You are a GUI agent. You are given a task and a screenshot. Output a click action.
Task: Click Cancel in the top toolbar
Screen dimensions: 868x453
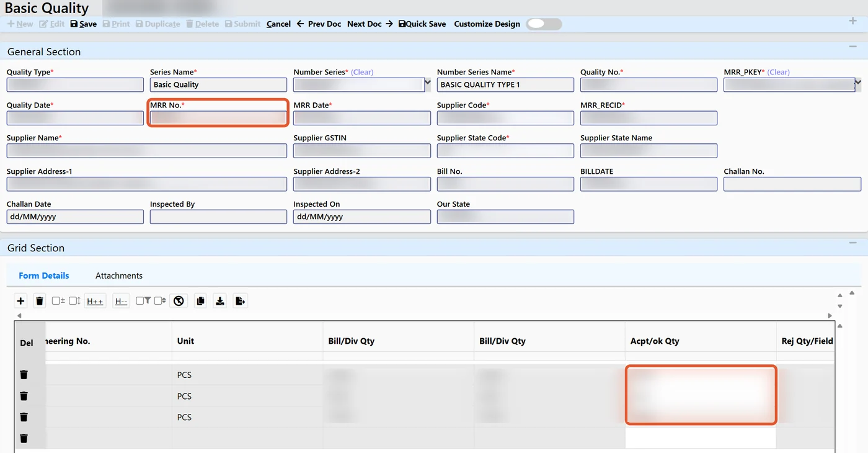[x=278, y=24]
